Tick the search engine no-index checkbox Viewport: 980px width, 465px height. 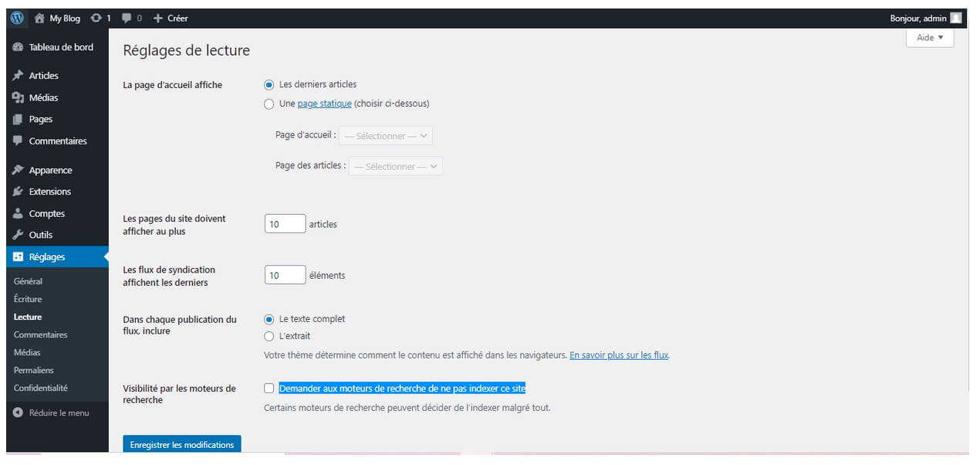click(269, 389)
